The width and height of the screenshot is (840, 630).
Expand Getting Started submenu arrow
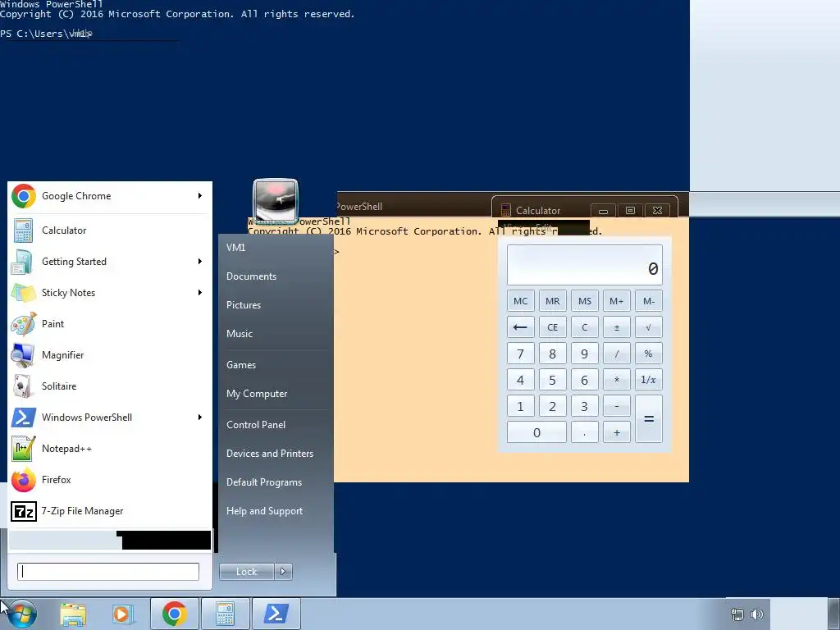click(x=200, y=262)
